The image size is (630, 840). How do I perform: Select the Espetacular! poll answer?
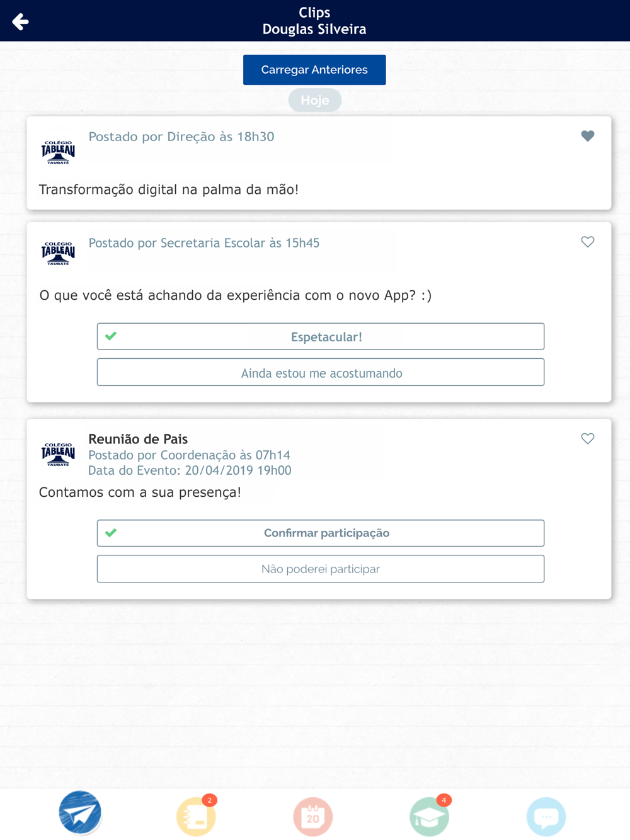[x=321, y=336]
